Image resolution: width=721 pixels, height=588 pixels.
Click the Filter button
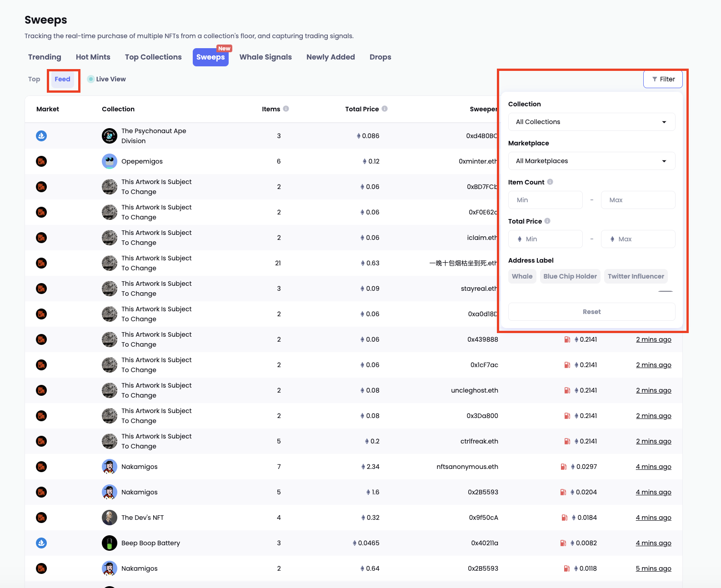[x=663, y=79]
